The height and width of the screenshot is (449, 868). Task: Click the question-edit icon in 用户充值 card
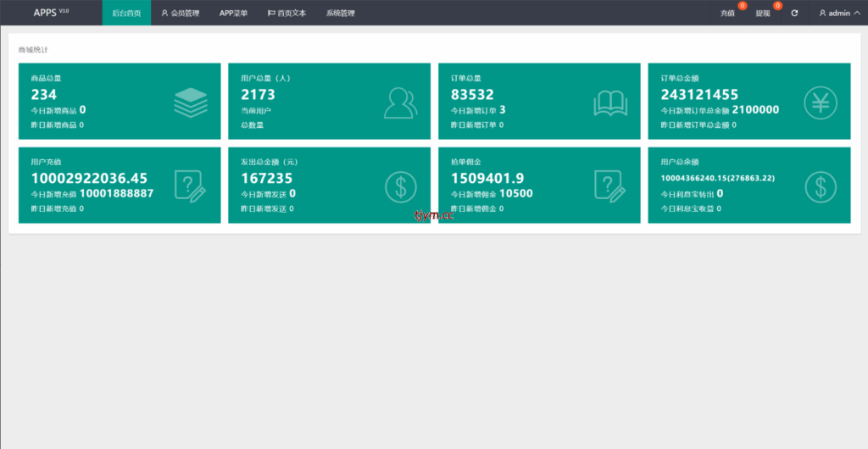[190, 186]
